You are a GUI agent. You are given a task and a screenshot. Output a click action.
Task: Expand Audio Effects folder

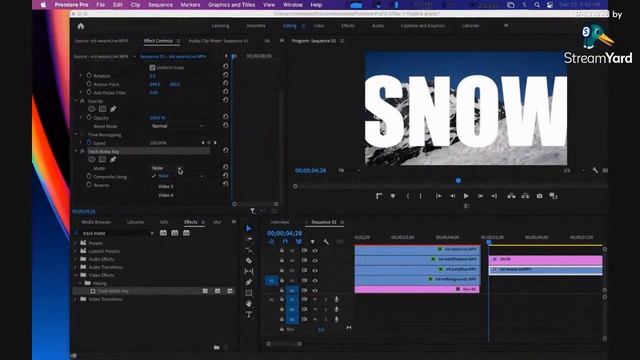[76, 259]
